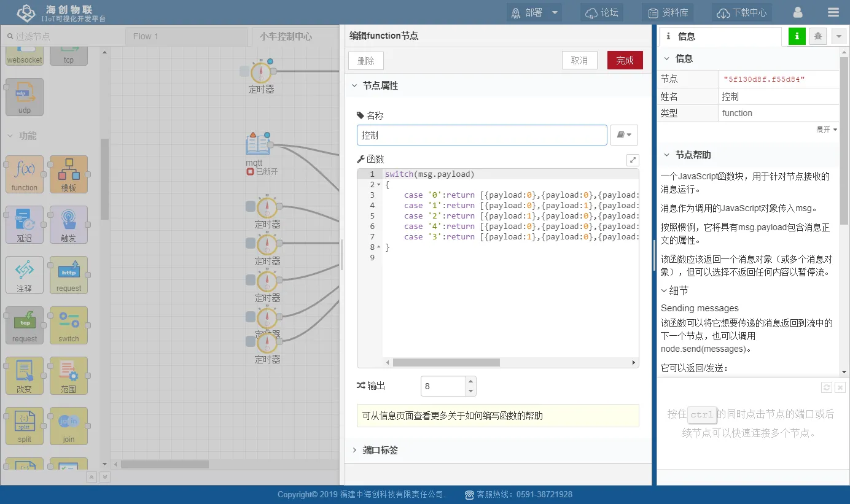Select the split palette node

(x=25, y=426)
